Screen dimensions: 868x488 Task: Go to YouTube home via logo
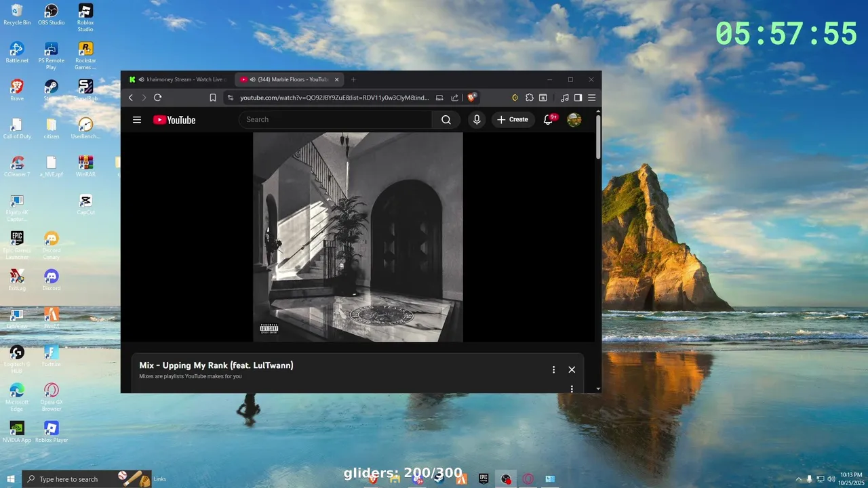click(x=174, y=120)
